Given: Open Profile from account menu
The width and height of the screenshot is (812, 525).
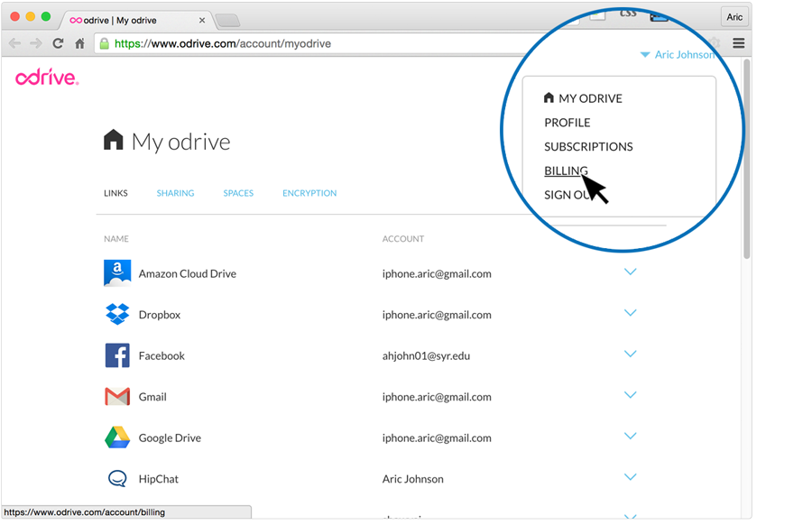Looking at the screenshot, I should [x=567, y=123].
